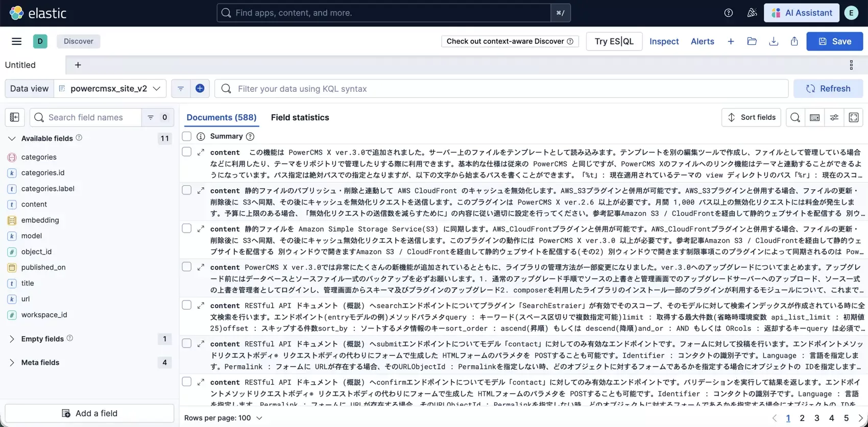
Task: Open the Alerts menu item
Action: 702,41
